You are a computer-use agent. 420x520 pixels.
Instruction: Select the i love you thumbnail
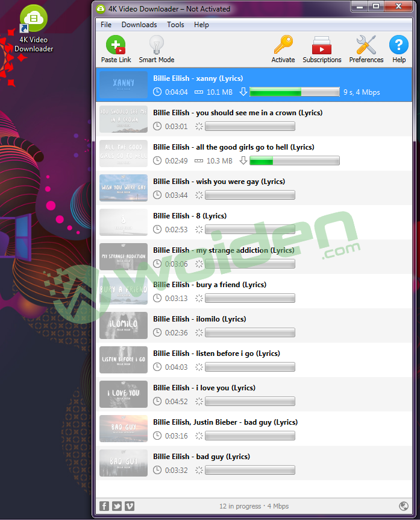coord(124,395)
